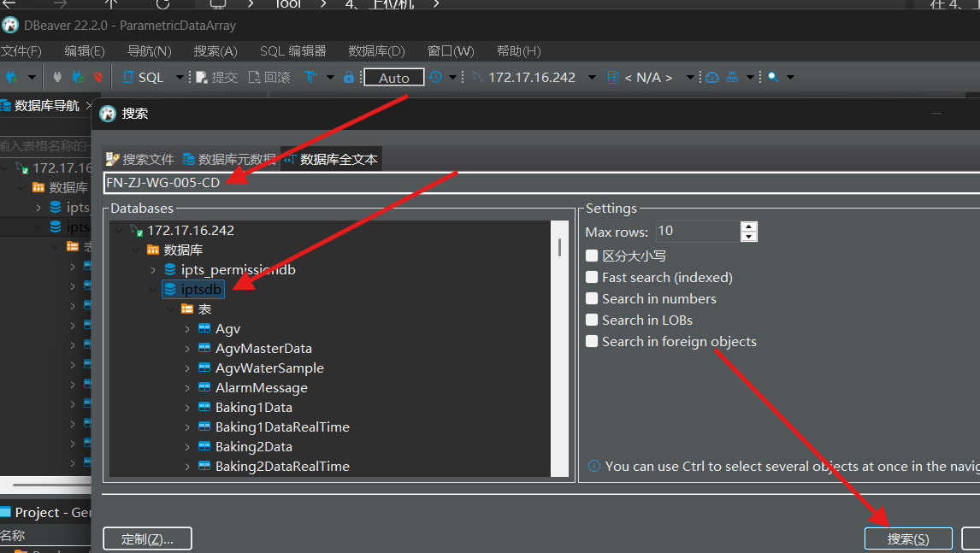Screen dimensions: 980x553
Task: Open the SQL button dropdown arrow
Action: (180, 78)
